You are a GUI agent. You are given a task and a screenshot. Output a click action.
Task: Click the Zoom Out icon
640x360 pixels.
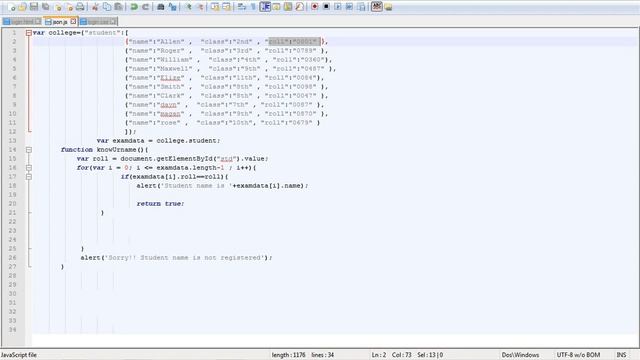200,7
